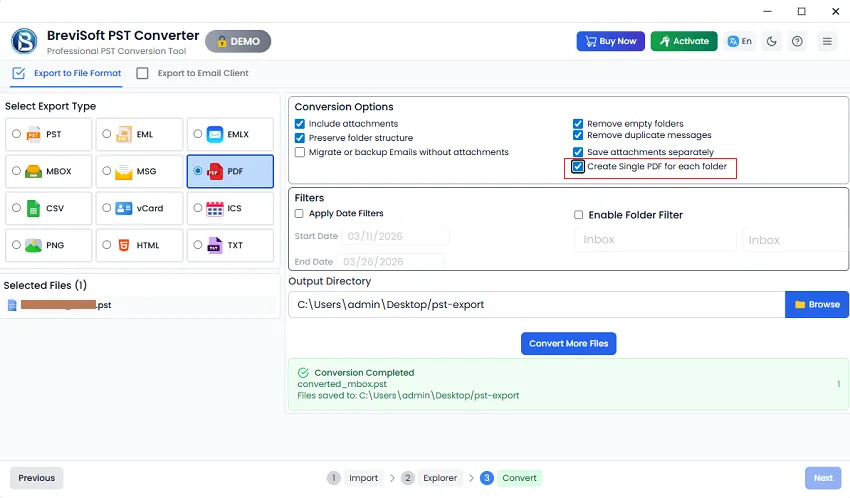Click Convert More Files button

568,344
